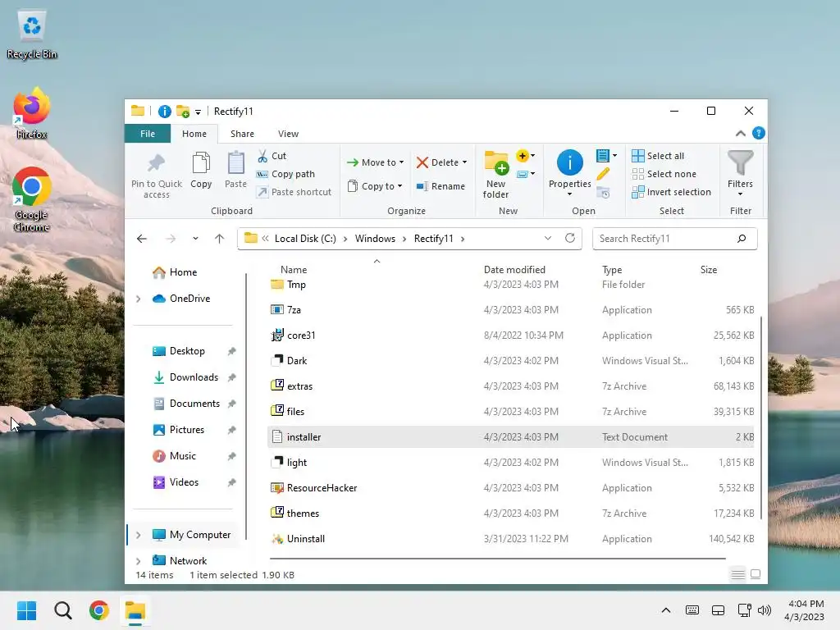Select the themes 7z archive
The image size is (840, 630).
(512, 514)
